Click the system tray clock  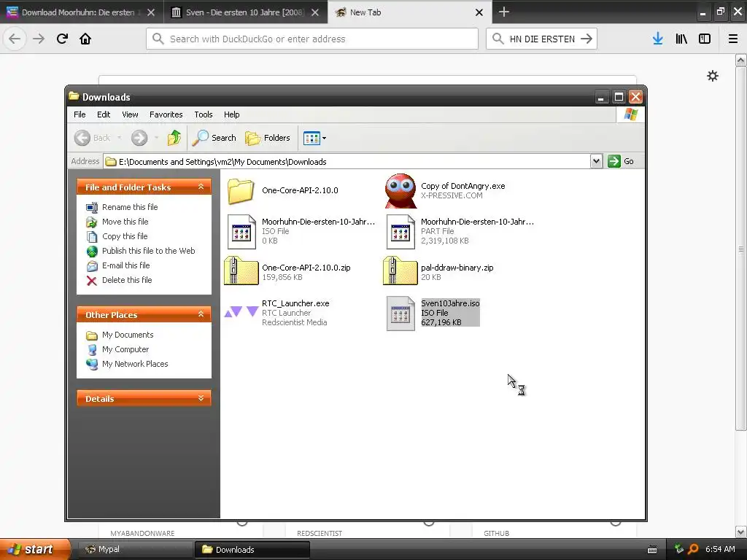(720, 549)
